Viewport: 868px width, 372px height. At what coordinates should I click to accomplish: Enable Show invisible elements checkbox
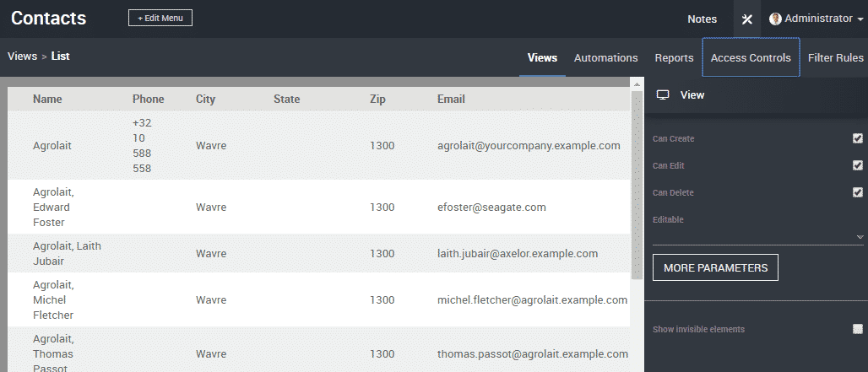858,329
